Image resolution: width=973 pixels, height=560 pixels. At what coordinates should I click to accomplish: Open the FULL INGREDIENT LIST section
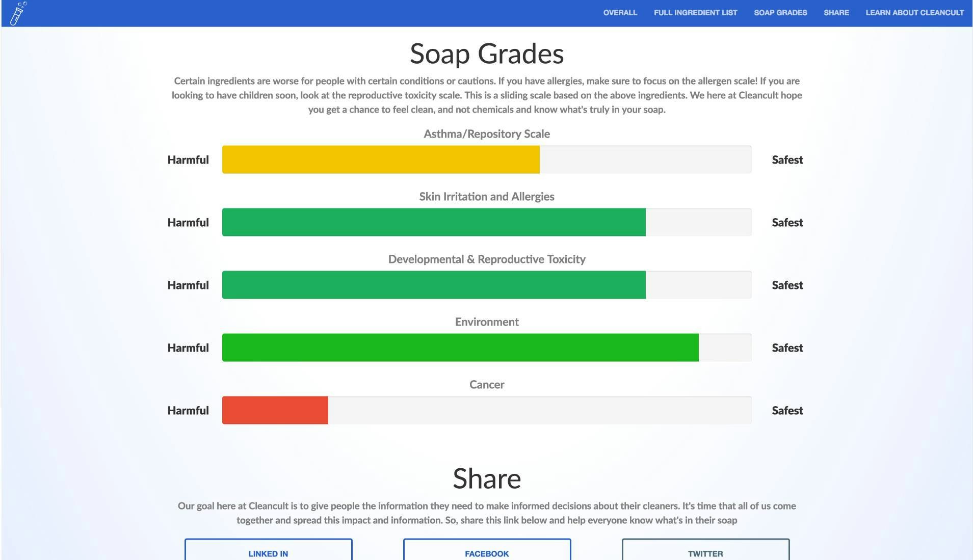(695, 13)
